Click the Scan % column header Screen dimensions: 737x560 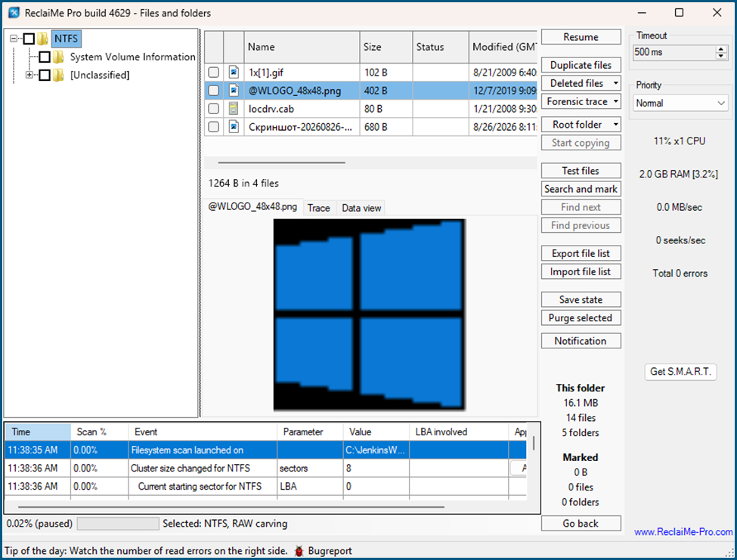(x=100, y=432)
